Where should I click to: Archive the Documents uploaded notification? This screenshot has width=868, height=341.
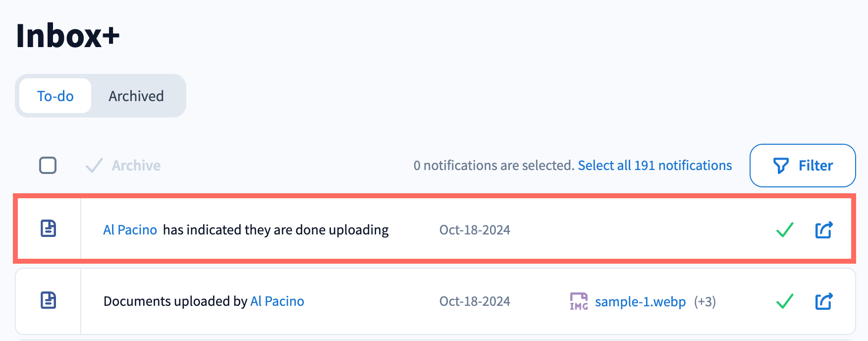pyautogui.click(x=785, y=301)
